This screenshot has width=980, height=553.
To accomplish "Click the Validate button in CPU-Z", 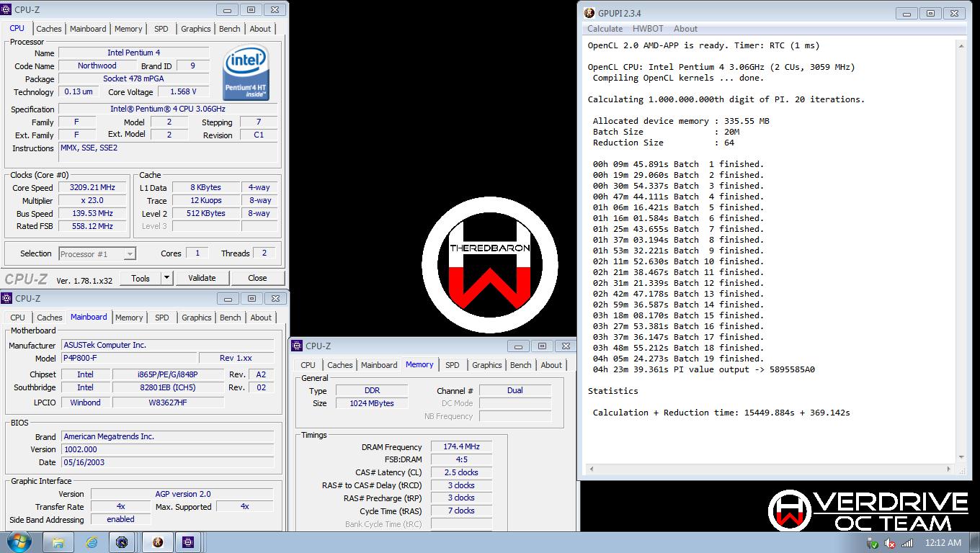I will (202, 278).
